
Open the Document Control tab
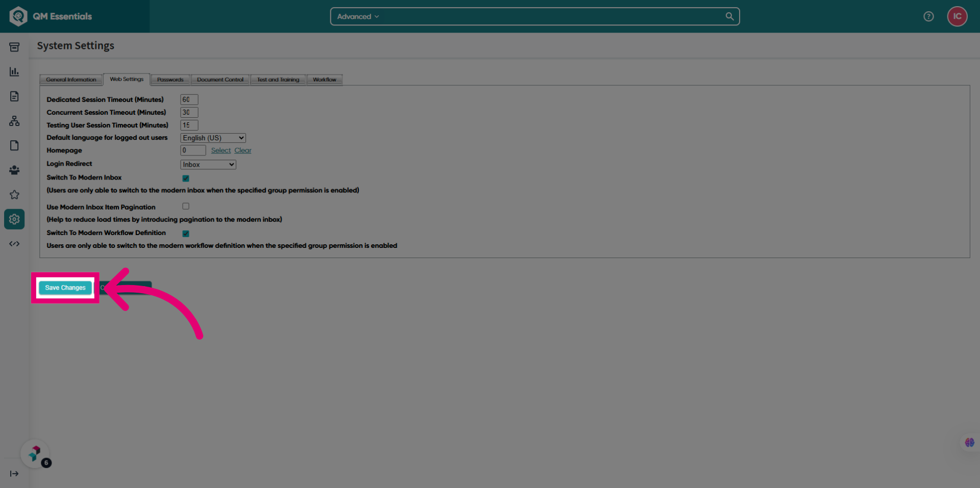tap(220, 80)
